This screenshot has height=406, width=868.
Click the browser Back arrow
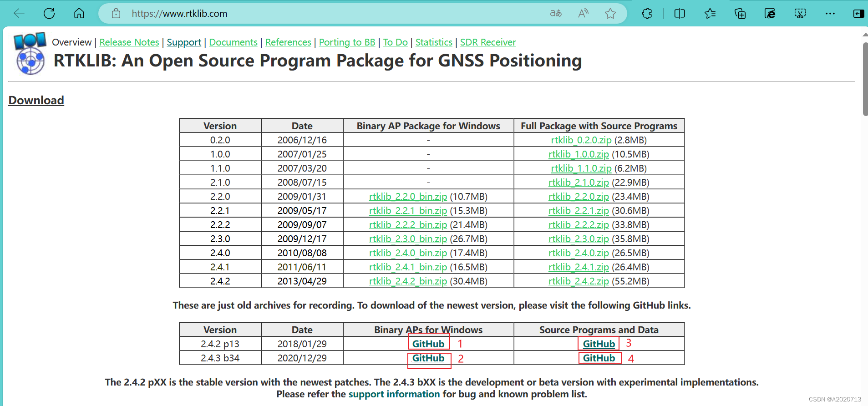19,13
